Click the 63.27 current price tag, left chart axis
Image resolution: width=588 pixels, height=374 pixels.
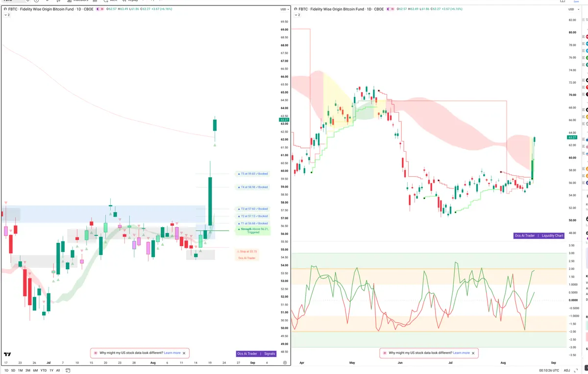click(x=284, y=119)
